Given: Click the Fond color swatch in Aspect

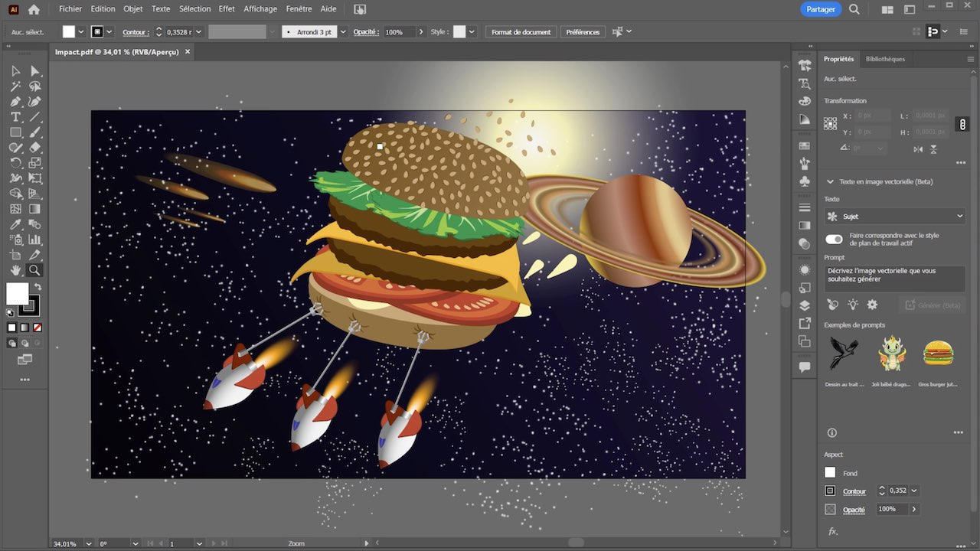Looking at the screenshot, I should pos(830,473).
